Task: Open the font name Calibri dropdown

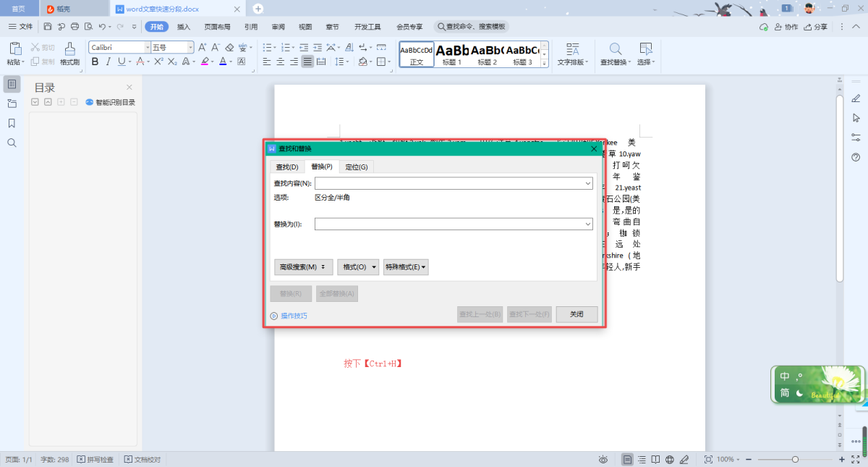Action: [x=148, y=47]
